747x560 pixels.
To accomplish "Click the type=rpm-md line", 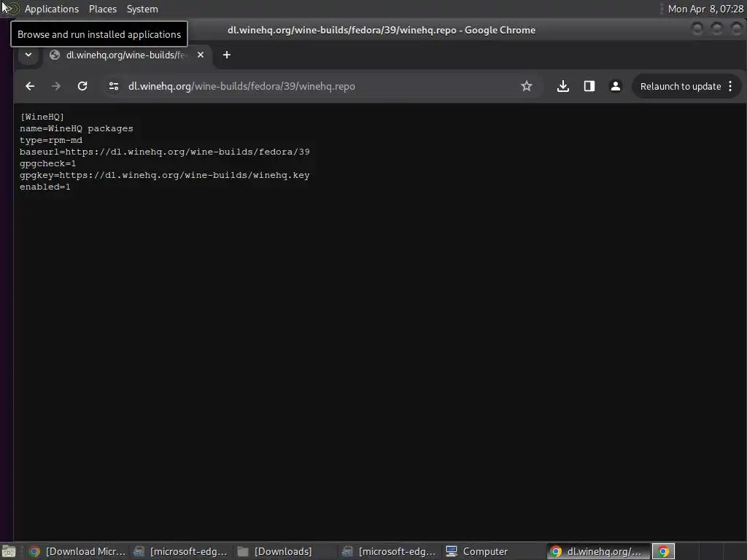I will [51, 140].
